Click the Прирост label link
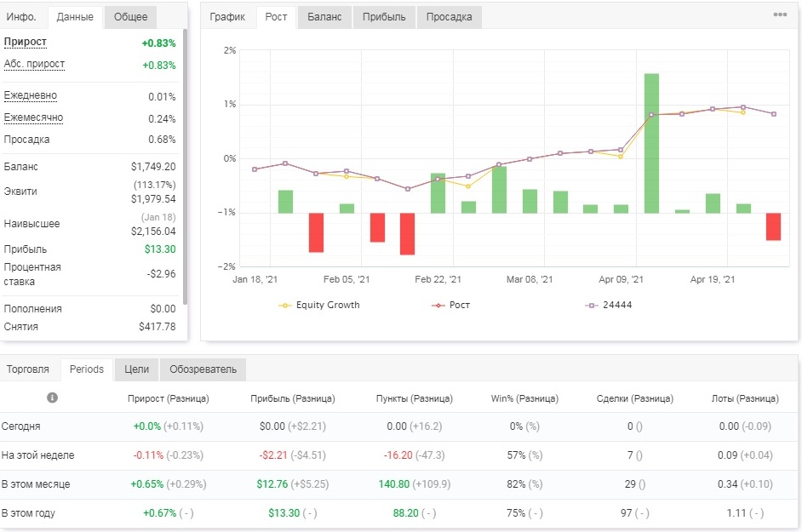Screen dimensions: 802x532 (26, 42)
